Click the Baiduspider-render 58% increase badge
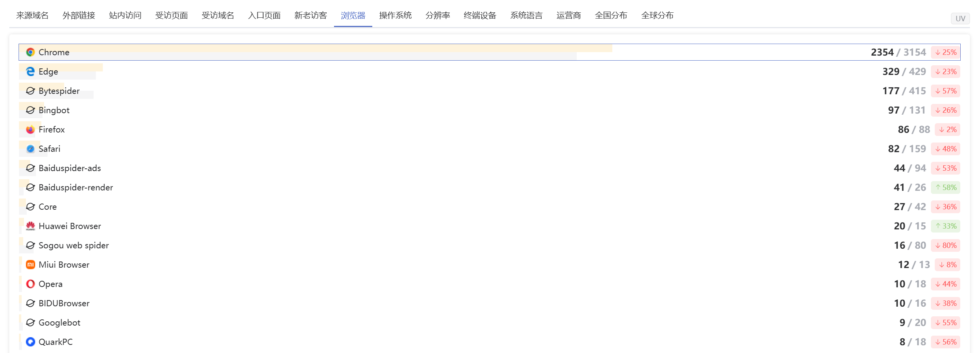Image resolution: width=980 pixels, height=353 pixels. coord(946,187)
